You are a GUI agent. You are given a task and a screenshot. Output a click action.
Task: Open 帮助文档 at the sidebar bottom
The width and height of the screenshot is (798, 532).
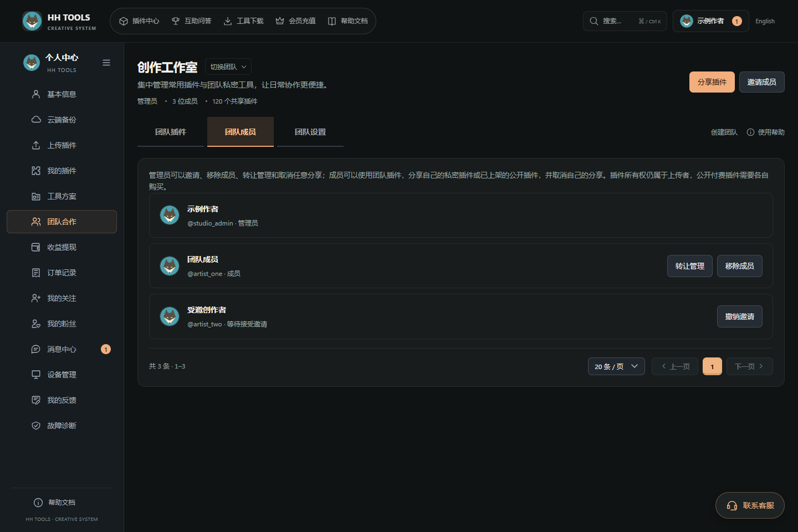point(55,503)
